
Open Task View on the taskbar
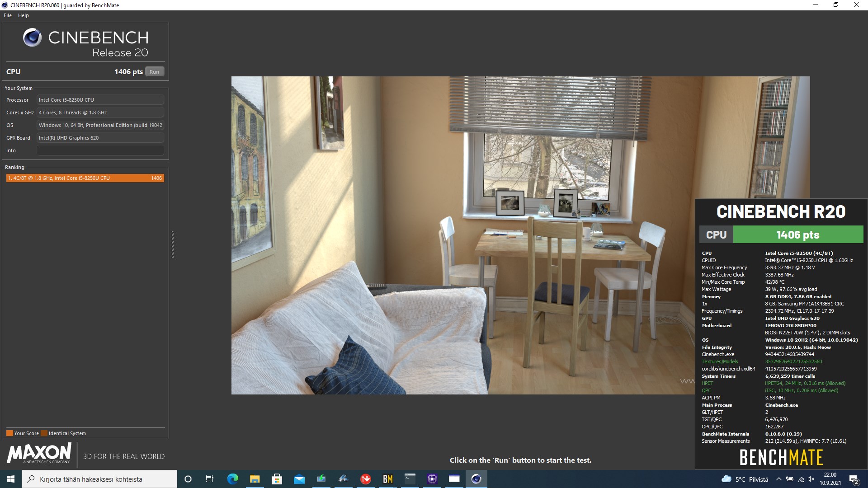[210, 479]
